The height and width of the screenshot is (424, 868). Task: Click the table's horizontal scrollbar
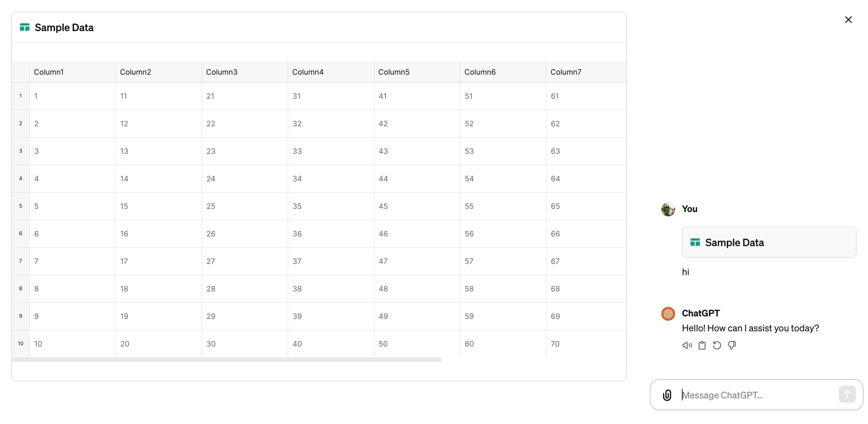click(227, 359)
